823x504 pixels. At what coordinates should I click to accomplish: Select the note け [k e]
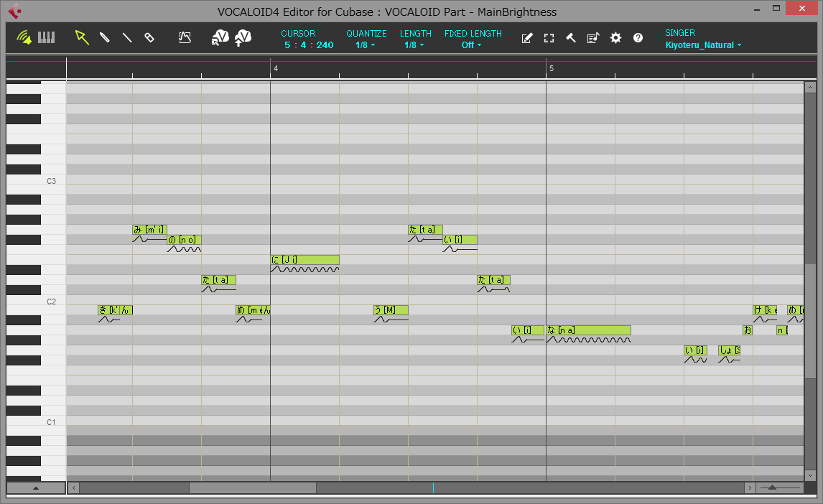coord(765,310)
